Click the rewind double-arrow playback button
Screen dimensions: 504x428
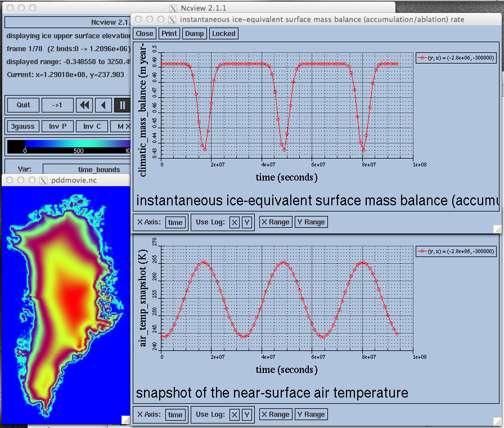(84, 105)
